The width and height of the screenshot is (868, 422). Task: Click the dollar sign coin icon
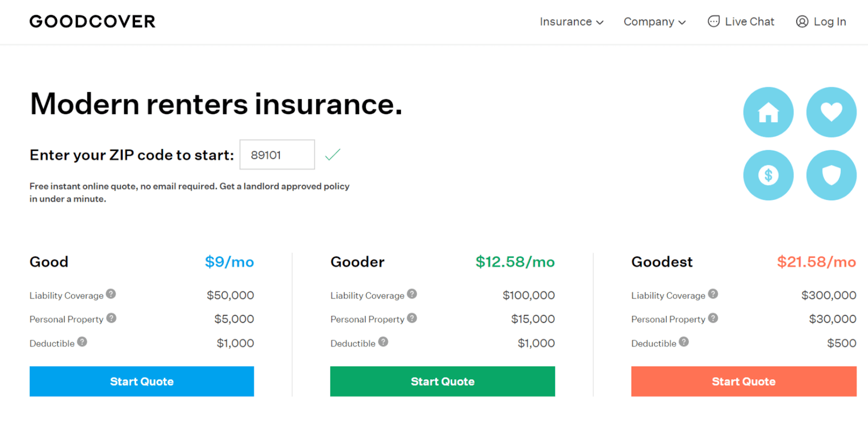768,175
